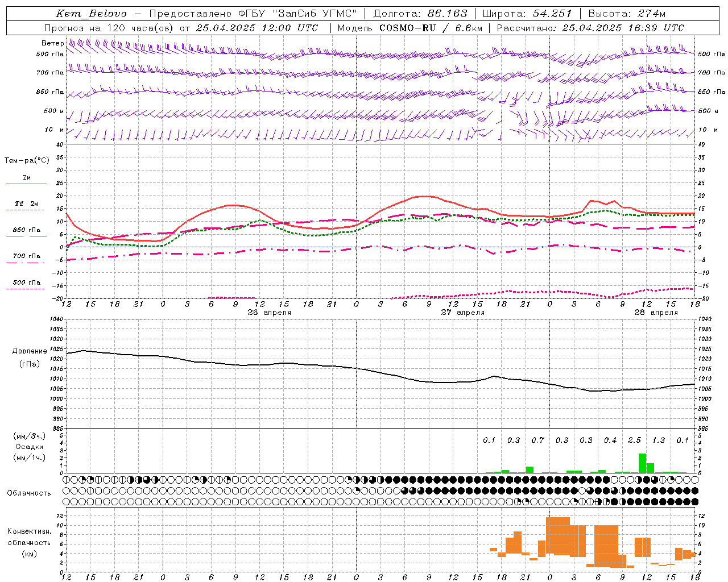Click the Конвективн. label
Screen dimensions: 728x582
coord(30,531)
